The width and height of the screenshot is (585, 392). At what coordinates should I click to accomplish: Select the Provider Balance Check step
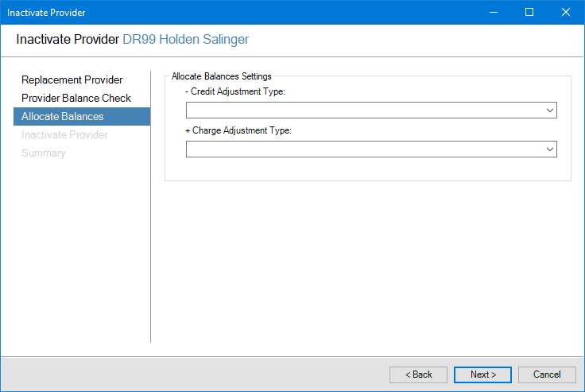[76, 98]
